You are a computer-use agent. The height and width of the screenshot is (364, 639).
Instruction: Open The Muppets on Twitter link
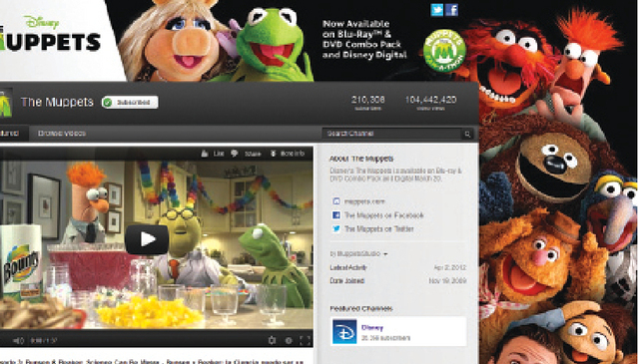tap(379, 228)
